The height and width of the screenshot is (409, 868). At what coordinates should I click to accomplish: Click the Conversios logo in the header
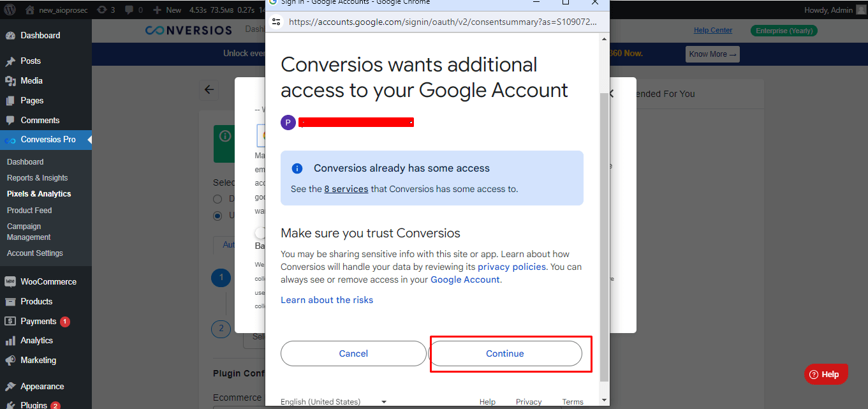[x=189, y=30]
